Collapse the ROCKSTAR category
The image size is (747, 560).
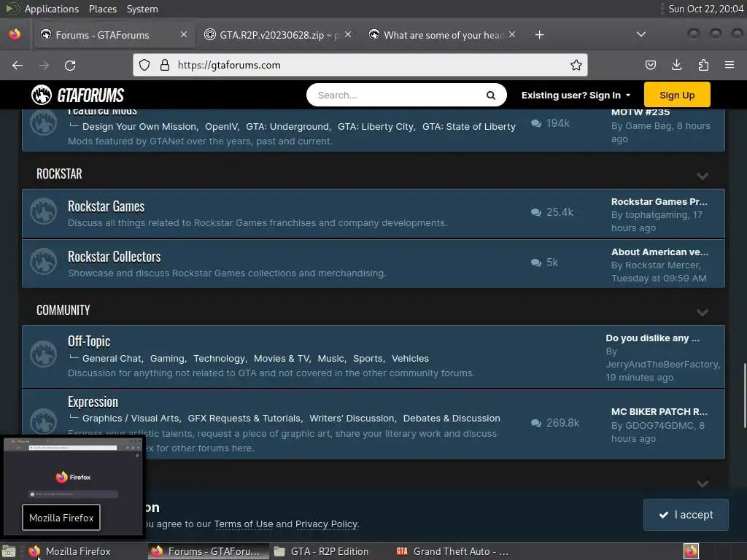coord(703,176)
